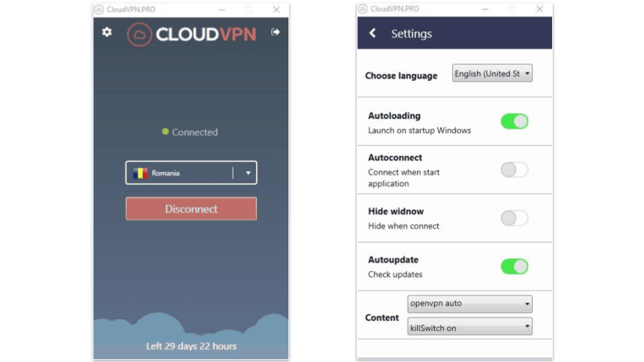The image size is (644, 362).
Task: Open the openvpn auto protocol dropdown
Action: pyautogui.click(x=470, y=304)
